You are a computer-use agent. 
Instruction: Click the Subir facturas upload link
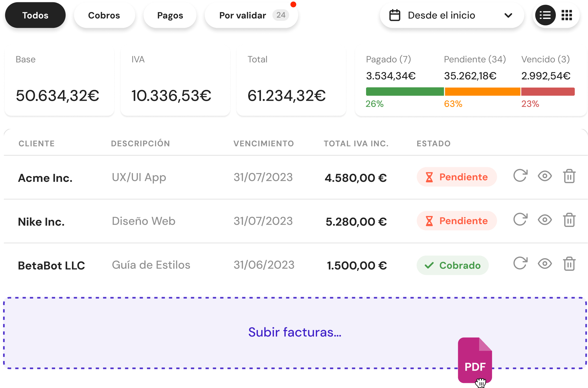(x=295, y=332)
